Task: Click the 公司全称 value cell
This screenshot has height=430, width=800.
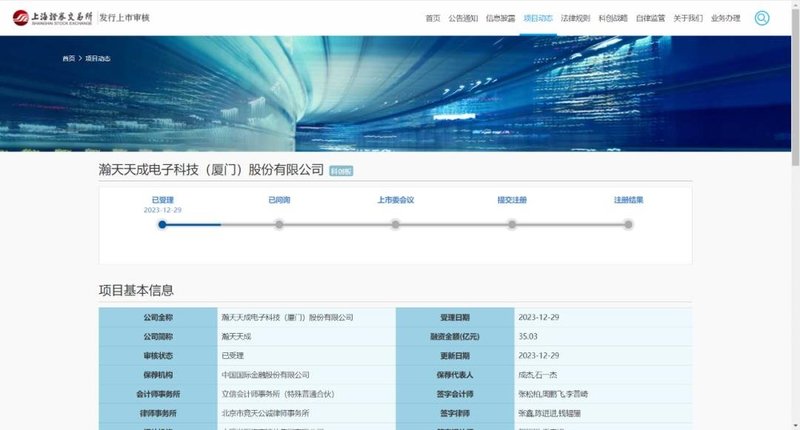Action: click(x=307, y=317)
